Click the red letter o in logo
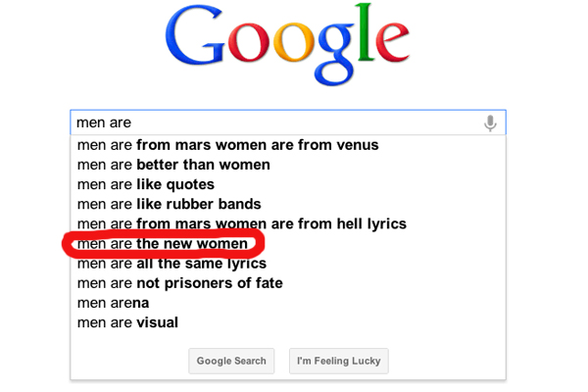The height and width of the screenshot is (392, 588). 249,42
